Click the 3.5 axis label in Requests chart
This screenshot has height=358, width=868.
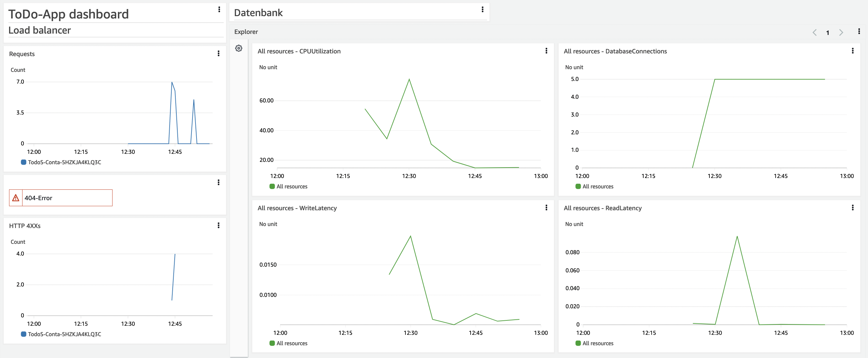(20, 113)
